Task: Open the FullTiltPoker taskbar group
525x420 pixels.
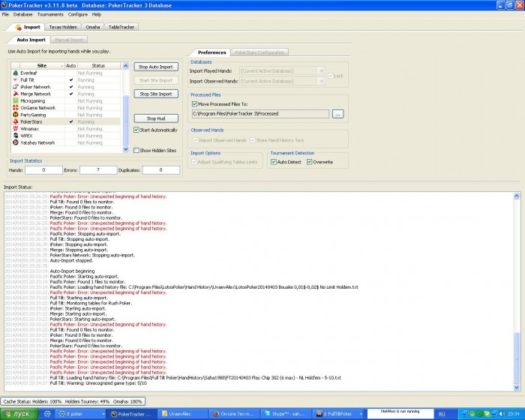Action: (337, 414)
